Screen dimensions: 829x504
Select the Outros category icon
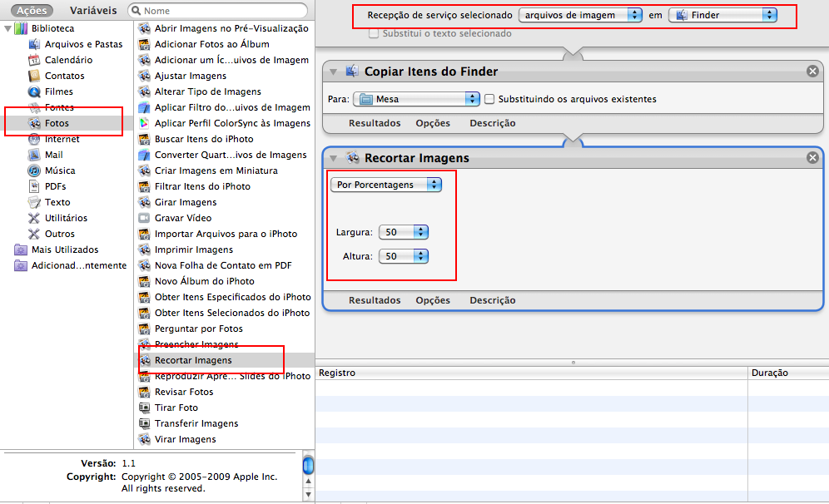34,234
